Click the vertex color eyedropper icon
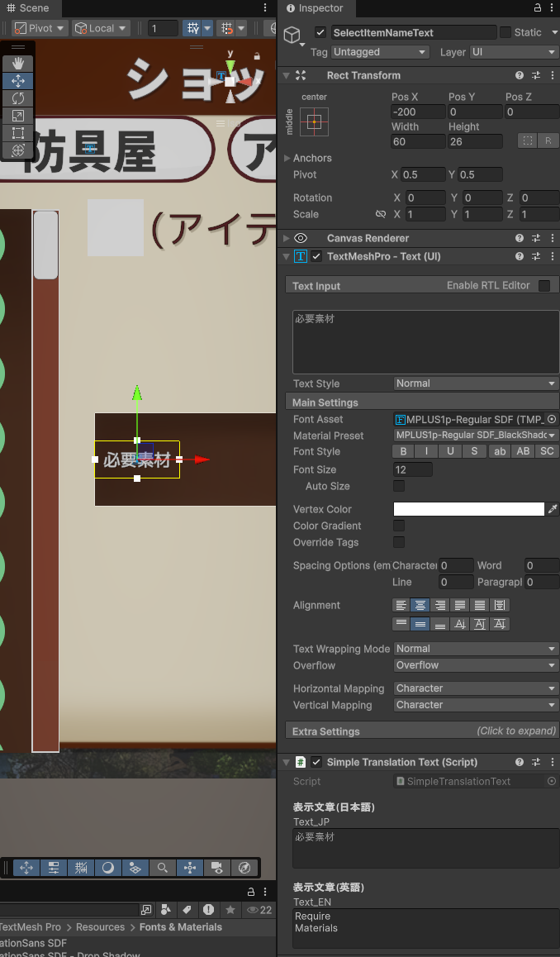The image size is (560, 957). [553, 509]
